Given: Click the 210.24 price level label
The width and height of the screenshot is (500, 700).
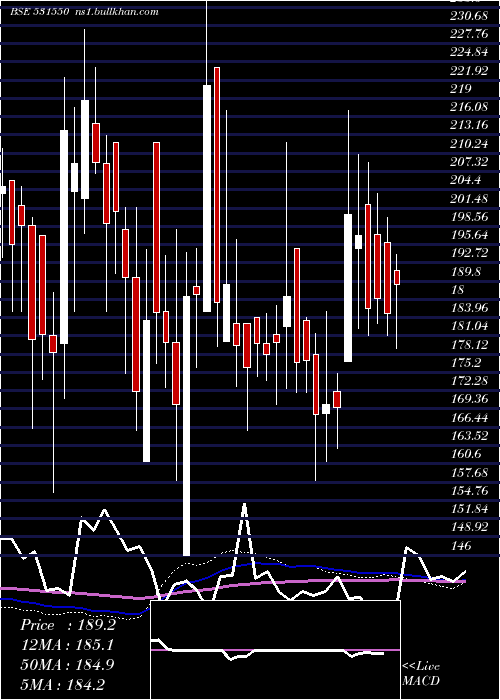Looking at the screenshot, I should 469,144.
